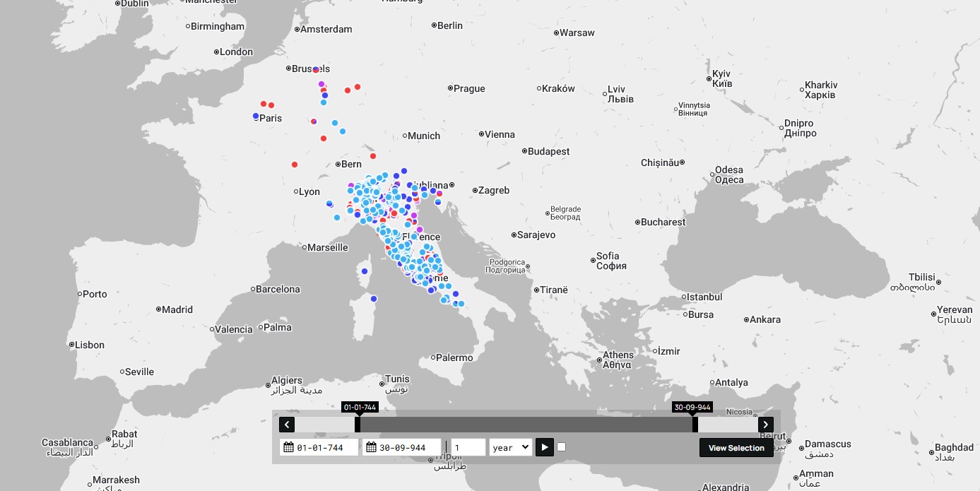Click the step size field showing 1
980x491 pixels.
(x=468, y=447)
